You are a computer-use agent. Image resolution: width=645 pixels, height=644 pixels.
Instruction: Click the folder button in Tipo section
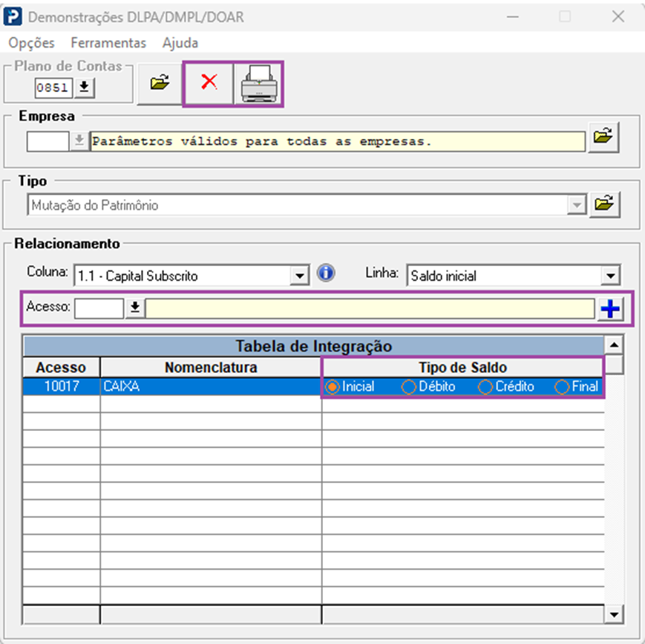click(604, 204)
